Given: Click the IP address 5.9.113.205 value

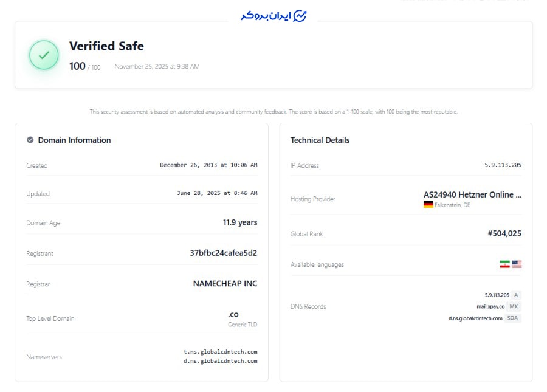Looking at the screenshot, I should 503,165.
